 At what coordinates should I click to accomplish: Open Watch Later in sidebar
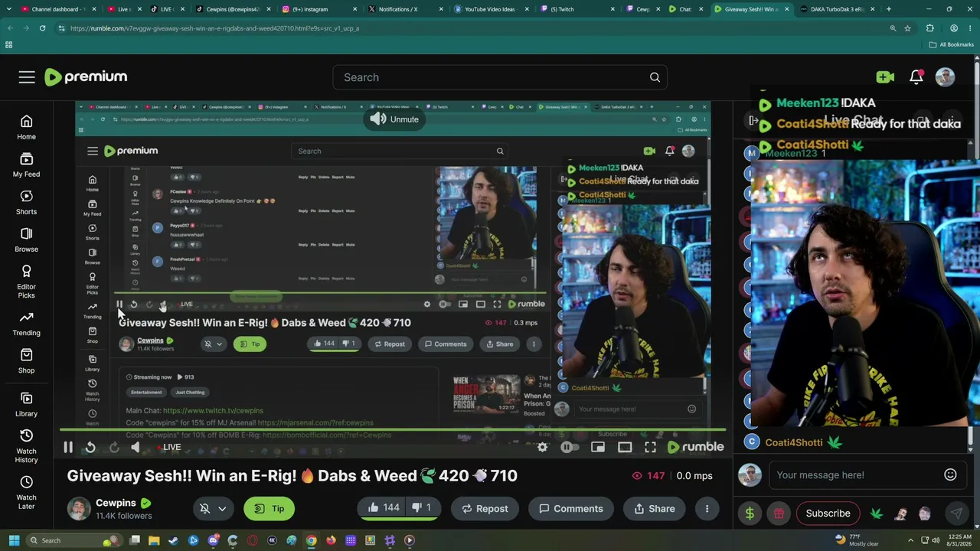(26, 493)
